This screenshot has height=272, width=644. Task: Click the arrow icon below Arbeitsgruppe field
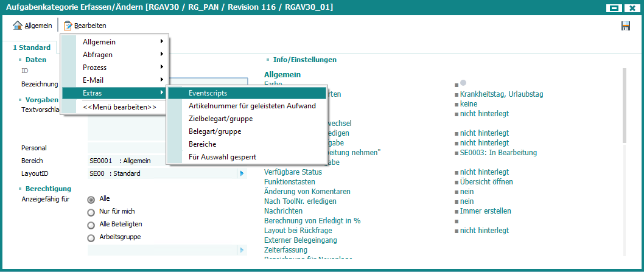pyautogui.click(x=242, y=250)
